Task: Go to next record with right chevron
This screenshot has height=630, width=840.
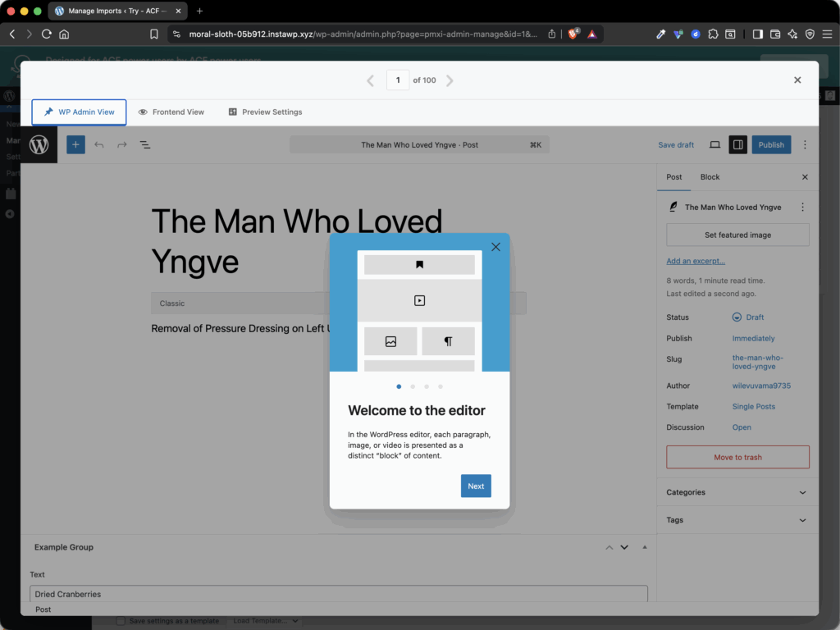Action: [450, 80]
